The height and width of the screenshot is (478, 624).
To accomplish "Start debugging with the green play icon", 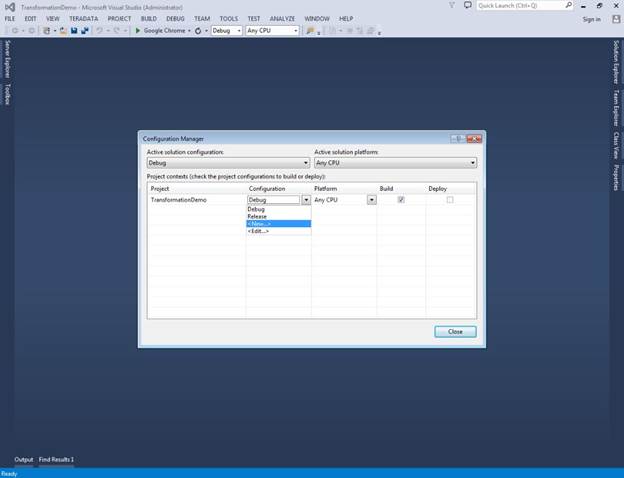I will 138,31.
